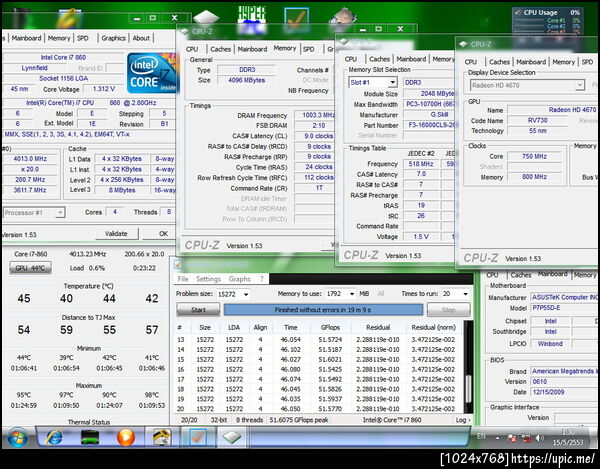Click the LinX Start button
Screen dimensions: 600x469
[x=198, y=310]
